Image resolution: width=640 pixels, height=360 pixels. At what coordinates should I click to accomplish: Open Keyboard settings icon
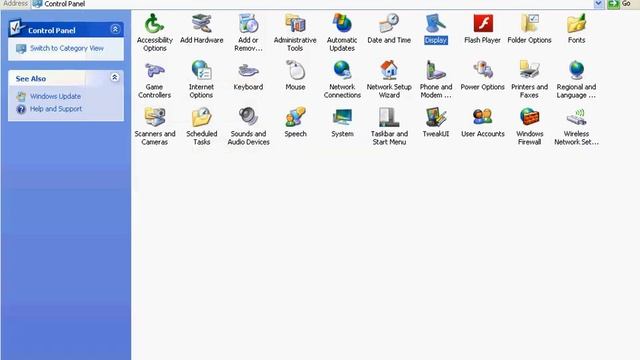(x=248, y=70)
